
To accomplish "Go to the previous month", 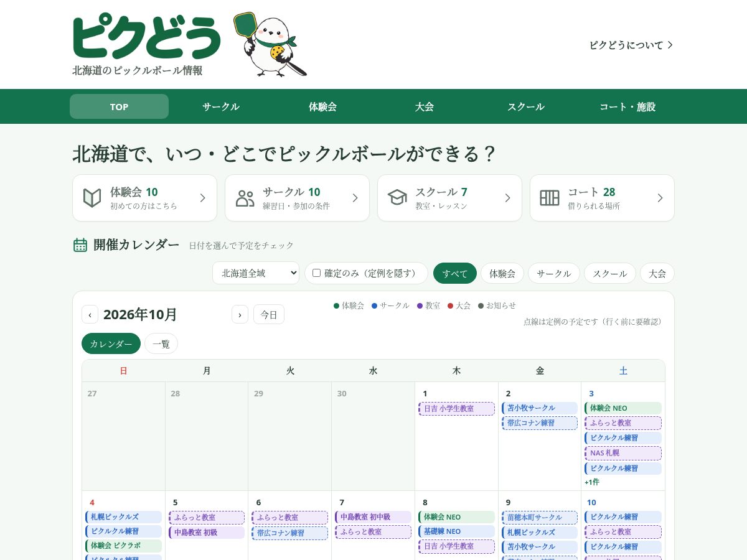I will pos(90,314).
